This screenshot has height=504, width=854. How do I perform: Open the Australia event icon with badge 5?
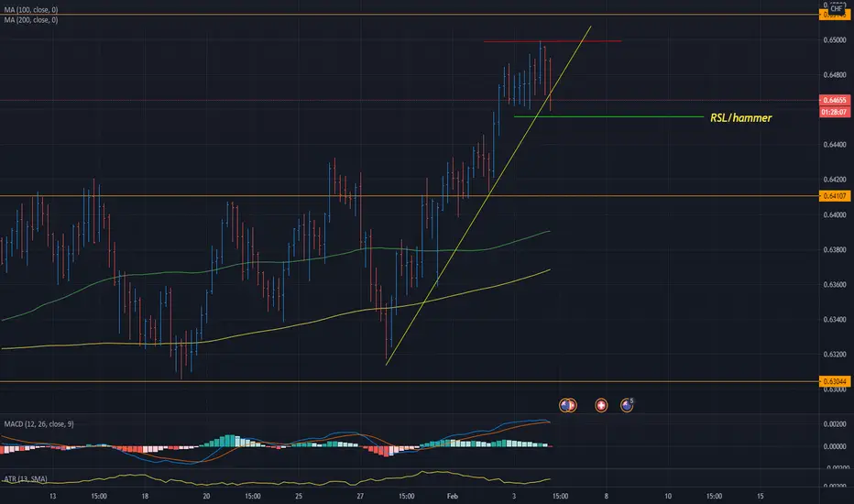(x=627, y=405)
